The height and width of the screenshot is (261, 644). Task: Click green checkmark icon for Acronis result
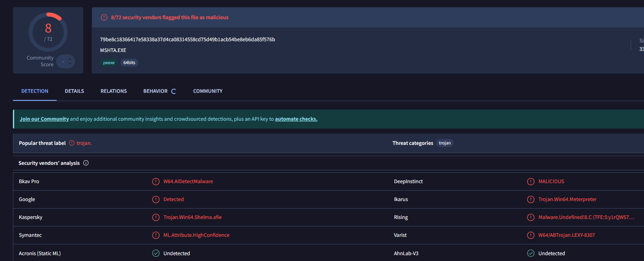tap(156, 253)
